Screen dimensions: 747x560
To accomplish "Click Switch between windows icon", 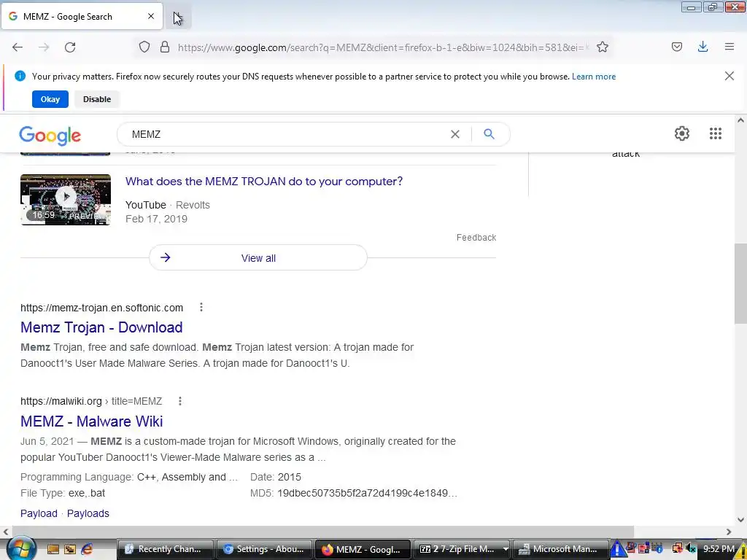I will click(x=70, y=549).
